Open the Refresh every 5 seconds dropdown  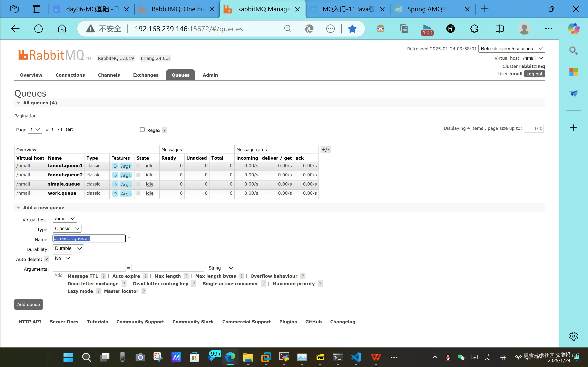pos(511,49)
